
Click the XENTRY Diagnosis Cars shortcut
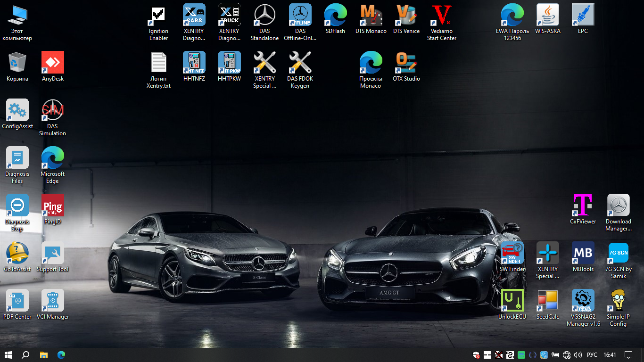tap(194, 16)
